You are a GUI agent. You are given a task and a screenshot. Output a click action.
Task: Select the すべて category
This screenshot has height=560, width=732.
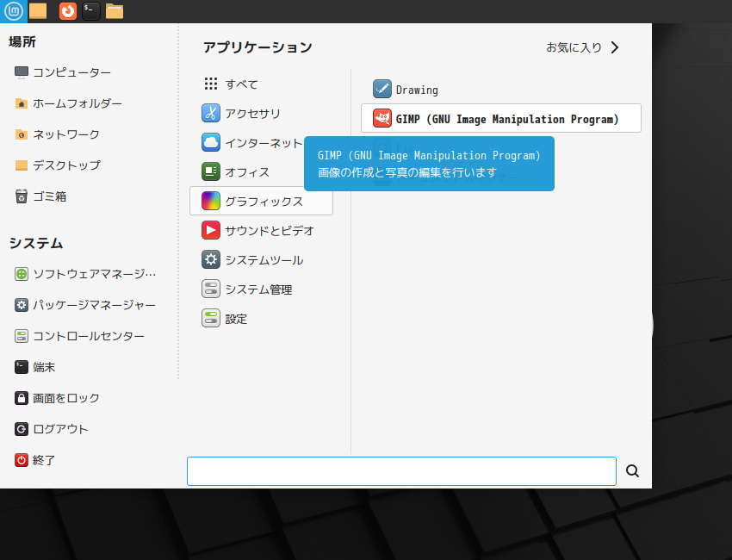[x=262, y=84]
